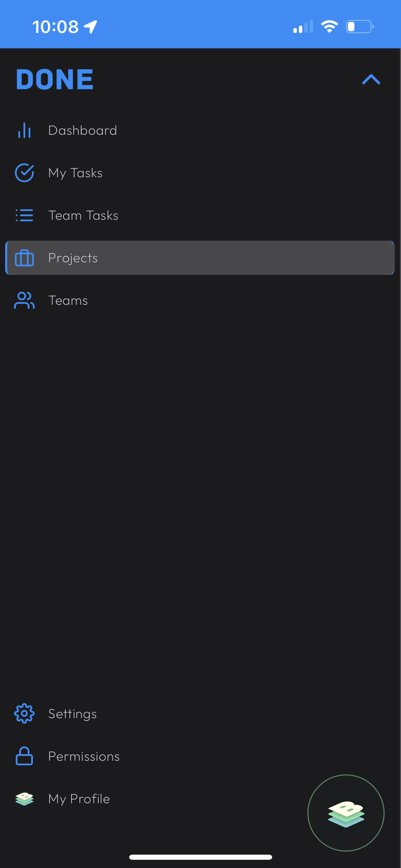Open the Permissions page
The height and width of the screenshot is (868, 401).
coord(84,756)
